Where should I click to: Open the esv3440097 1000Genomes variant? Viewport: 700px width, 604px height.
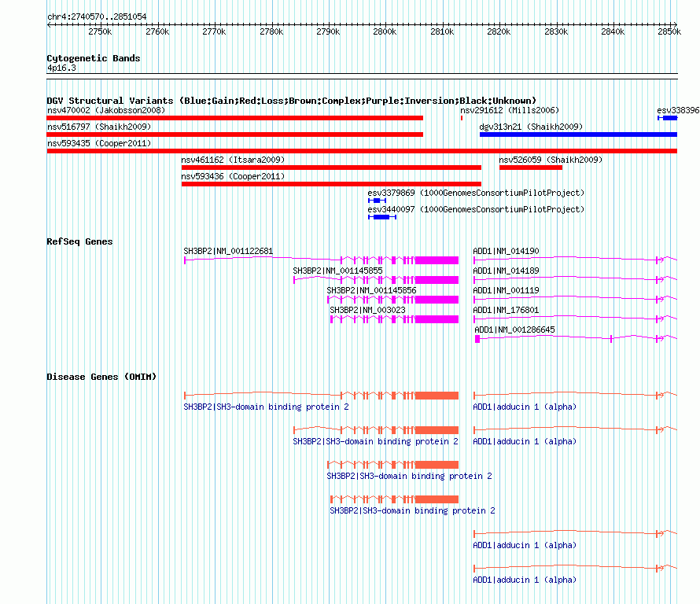pos(382,217)
